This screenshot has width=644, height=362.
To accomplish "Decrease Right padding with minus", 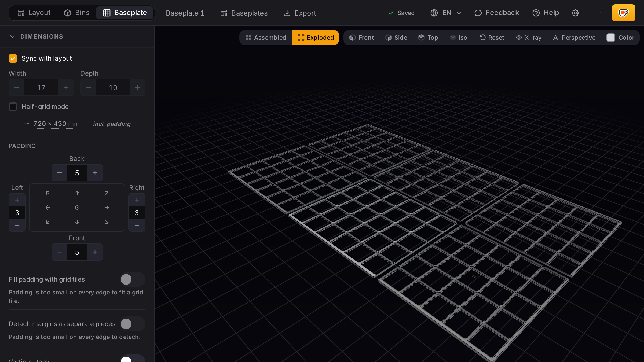I will 137,225.
